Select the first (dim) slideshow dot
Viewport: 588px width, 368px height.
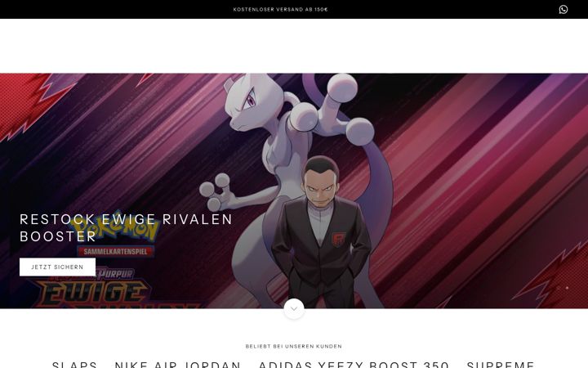click(559, 288)
